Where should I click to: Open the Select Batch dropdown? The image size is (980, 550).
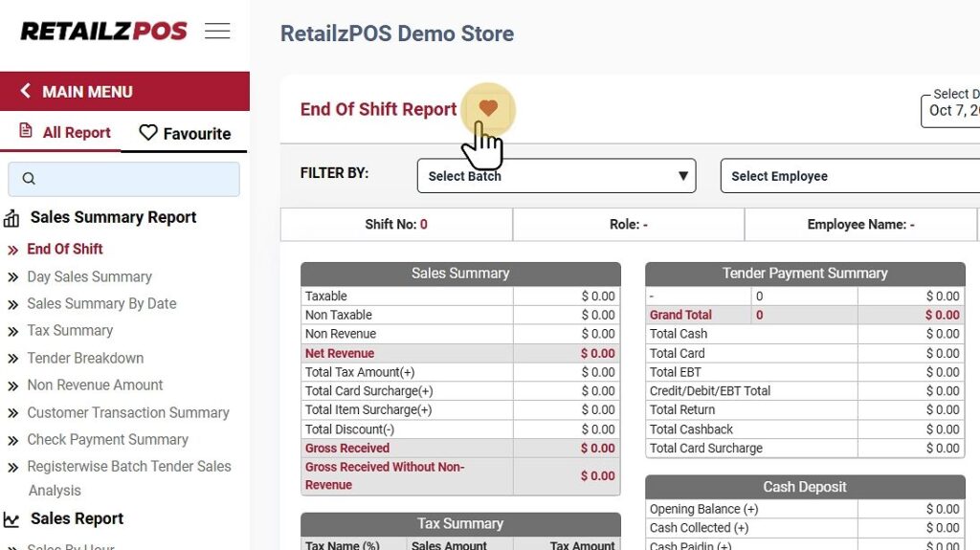click(556, 176)
